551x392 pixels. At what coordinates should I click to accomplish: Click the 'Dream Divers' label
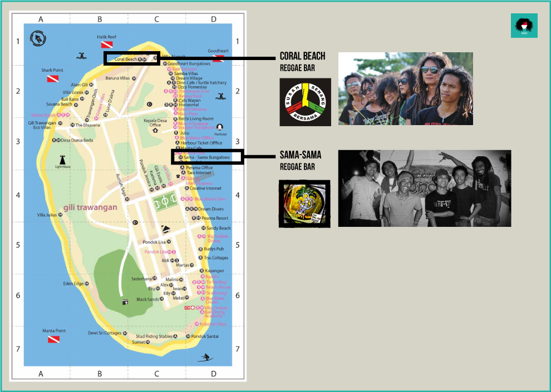(211, 209)
